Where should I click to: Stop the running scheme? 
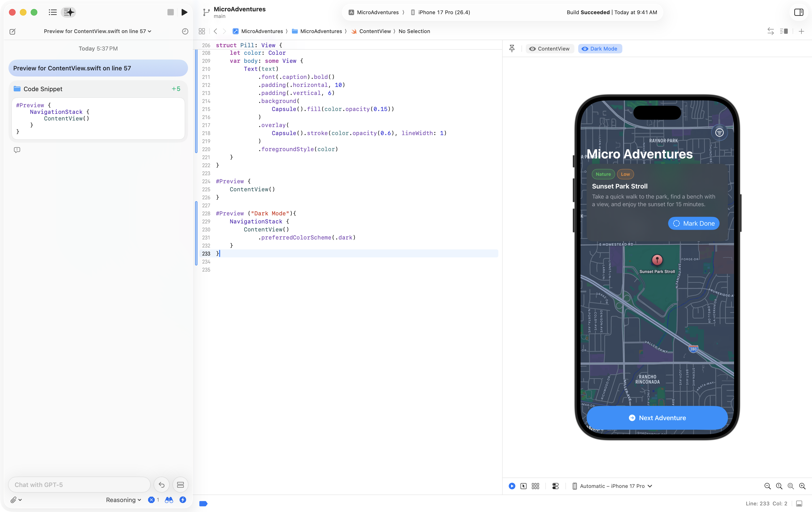170,13
